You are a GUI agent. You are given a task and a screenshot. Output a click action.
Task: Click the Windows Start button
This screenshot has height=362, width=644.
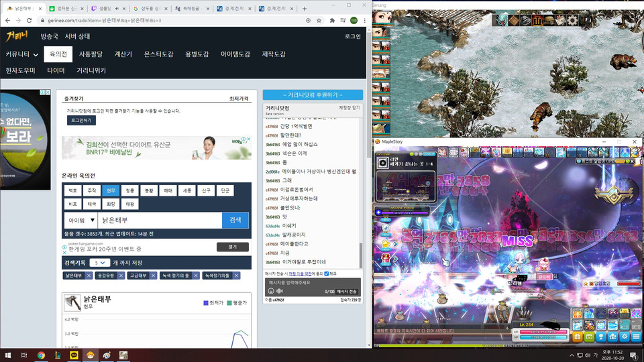coord(7,355)
